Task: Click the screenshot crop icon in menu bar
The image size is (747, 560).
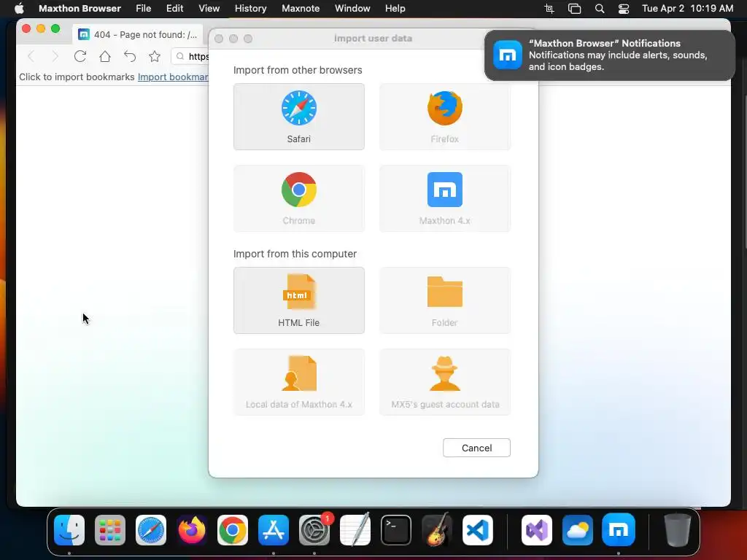Action: pos(549,9)
